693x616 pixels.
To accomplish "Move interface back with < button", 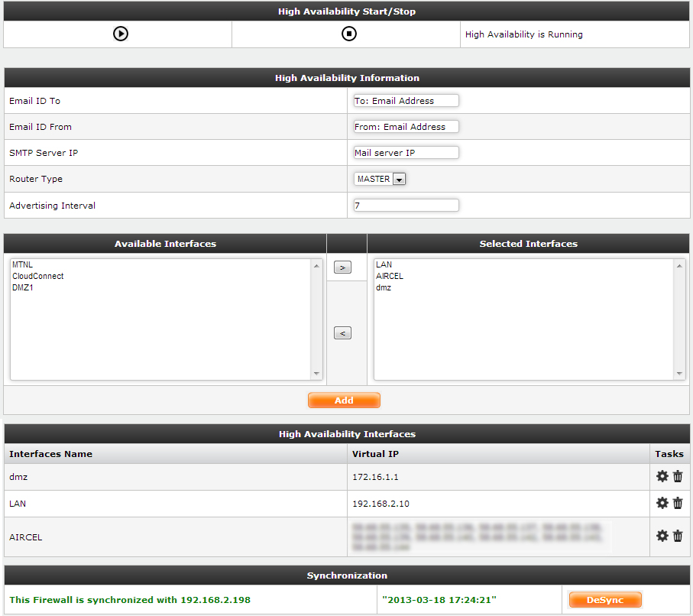I will [x=343, y=333].
